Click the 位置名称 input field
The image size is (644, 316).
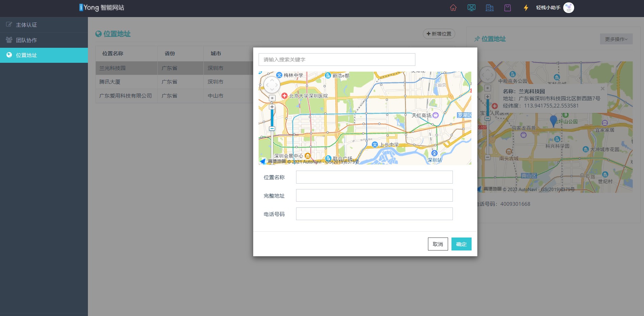374,177
